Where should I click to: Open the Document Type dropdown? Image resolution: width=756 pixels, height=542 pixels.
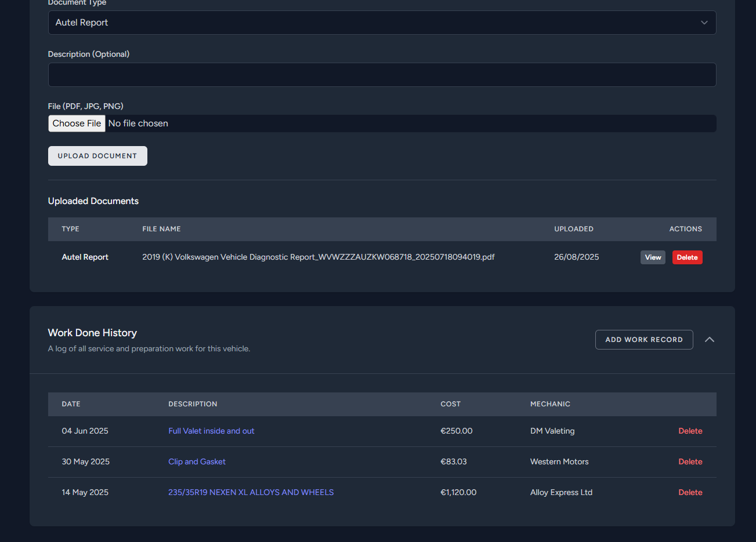(382, 23)
